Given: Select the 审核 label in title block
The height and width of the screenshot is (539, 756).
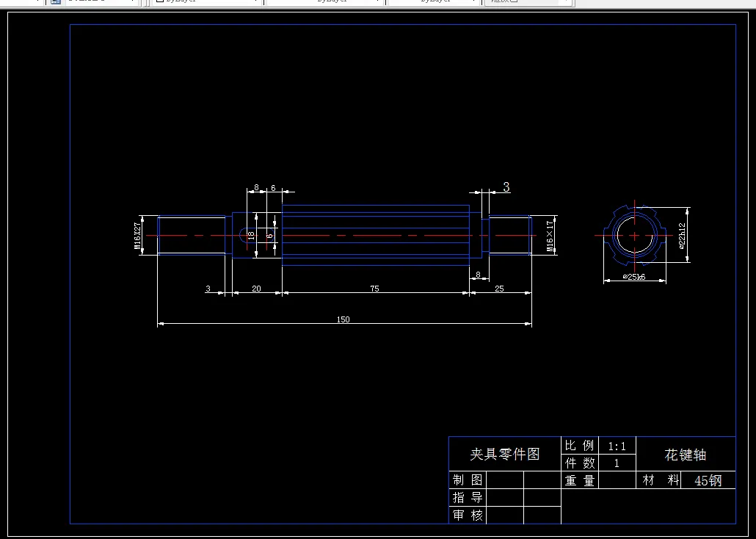Looking at the screenshot, I should [x=468, y=515].
